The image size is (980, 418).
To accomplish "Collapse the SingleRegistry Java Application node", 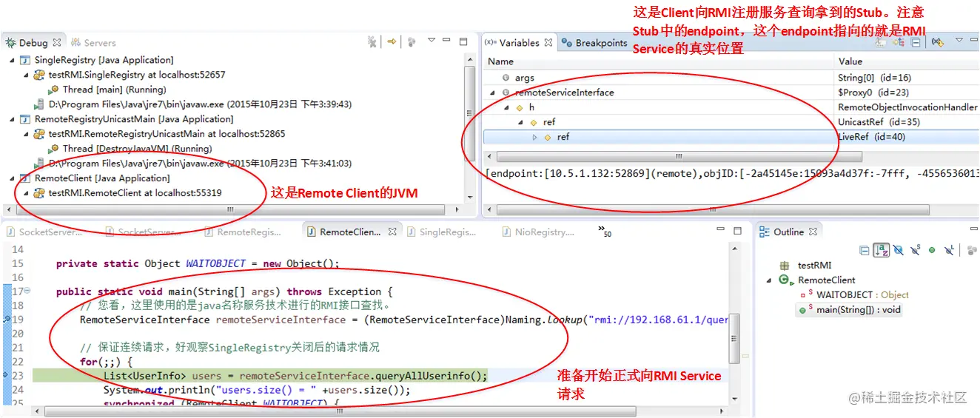I will point(12,60).
